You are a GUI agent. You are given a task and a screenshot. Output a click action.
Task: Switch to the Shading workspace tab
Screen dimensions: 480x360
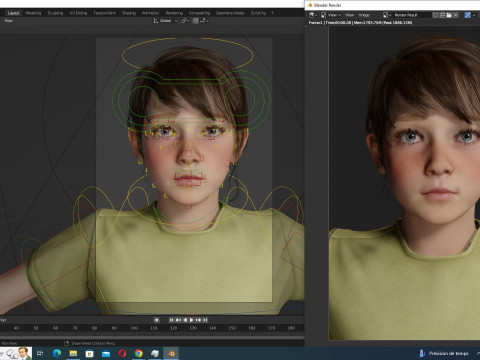click(129, 13)
